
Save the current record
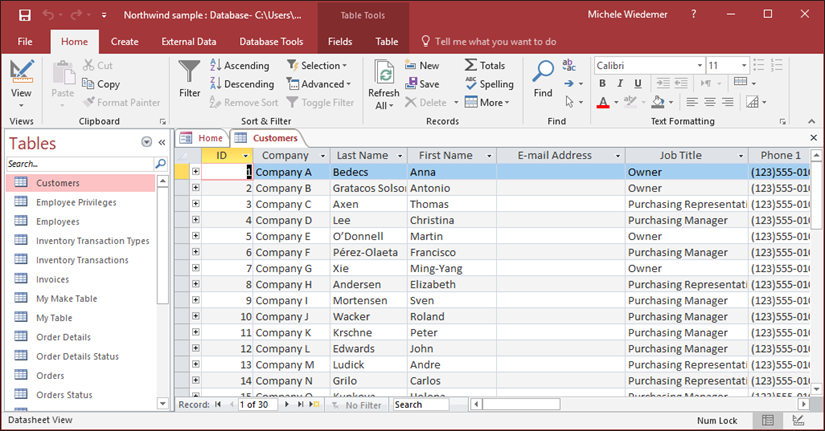tap(422, 84)
